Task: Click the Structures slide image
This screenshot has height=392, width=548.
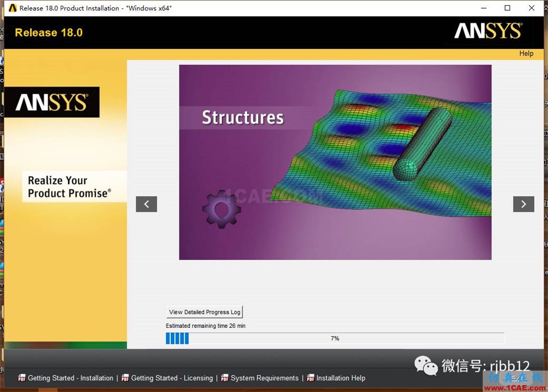Action: pos(335,162)
